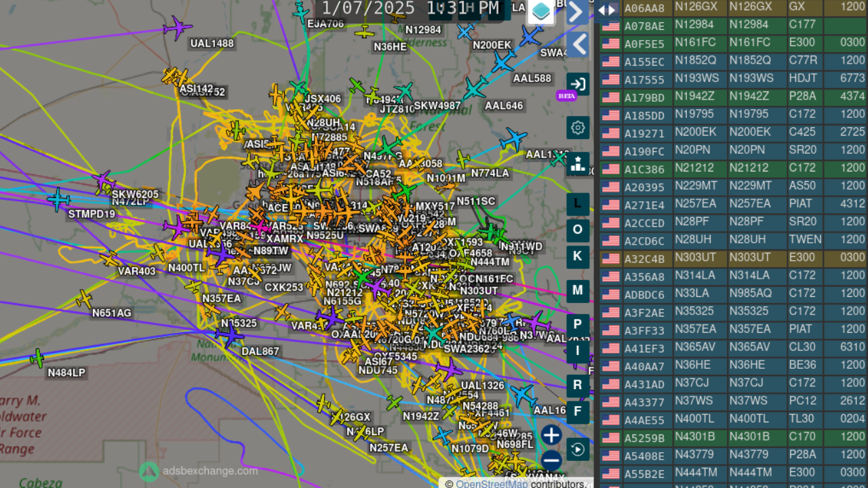Click the login arrow icon
This screenshot has height=488, width=868.
pyautogui.click(x=578, y=84)
